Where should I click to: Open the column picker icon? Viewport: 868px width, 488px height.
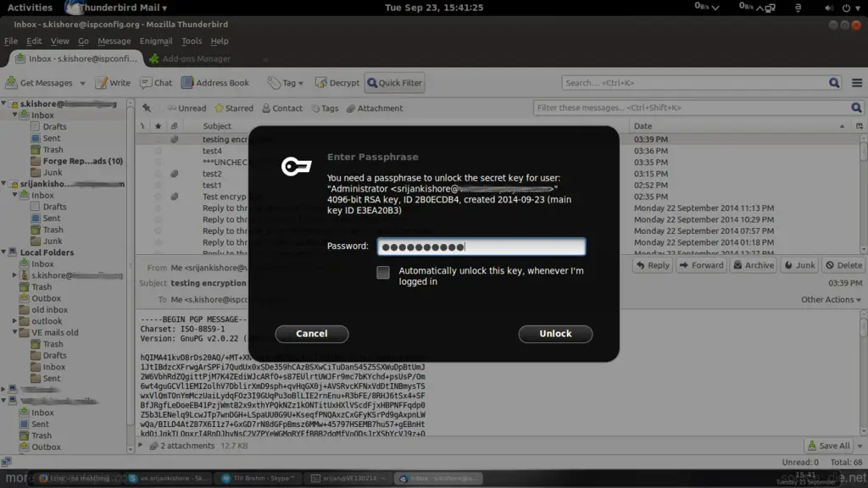click(860, 125)
